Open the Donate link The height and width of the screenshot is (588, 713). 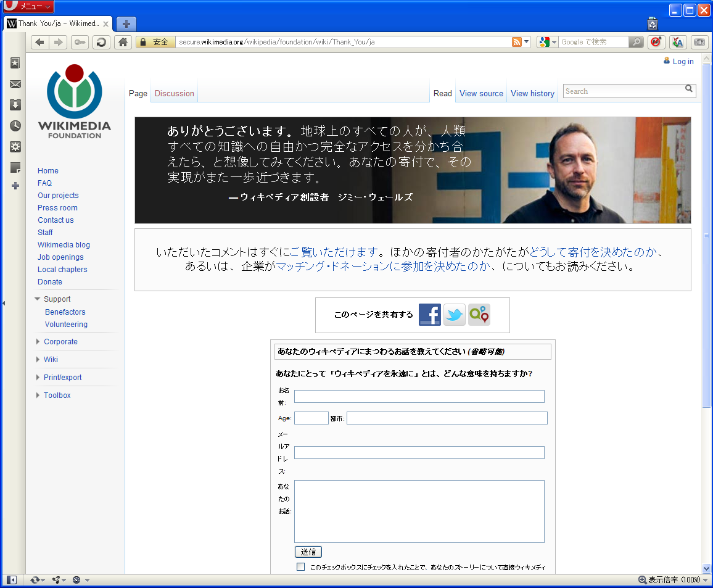pyautogui.click(x=49, y=281)
